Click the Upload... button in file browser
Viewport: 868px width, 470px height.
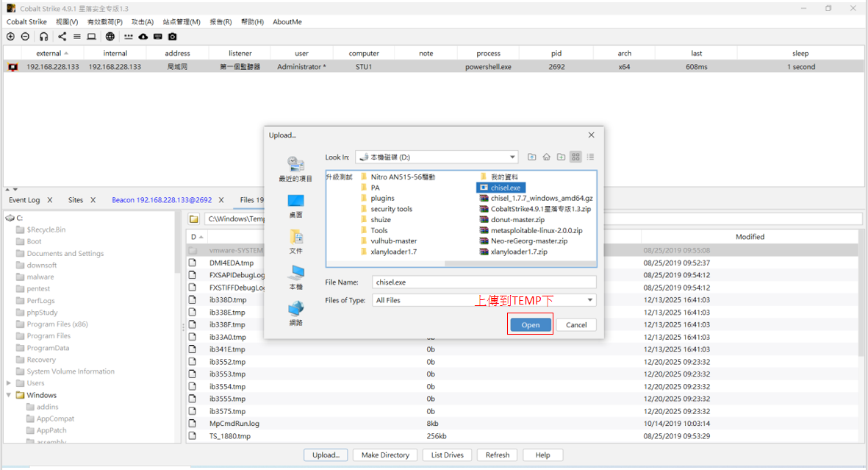326,455
